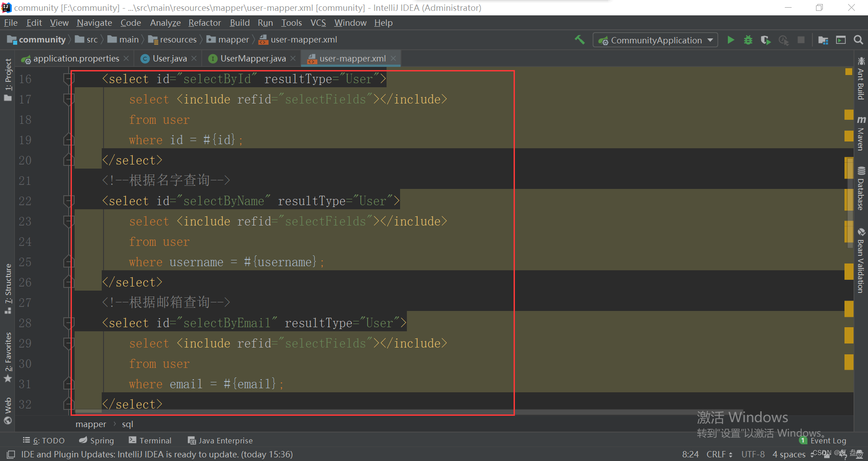The width and height of the screenshot is (868, 461).
Task: Open the Maven side panel
Action: 861,133
